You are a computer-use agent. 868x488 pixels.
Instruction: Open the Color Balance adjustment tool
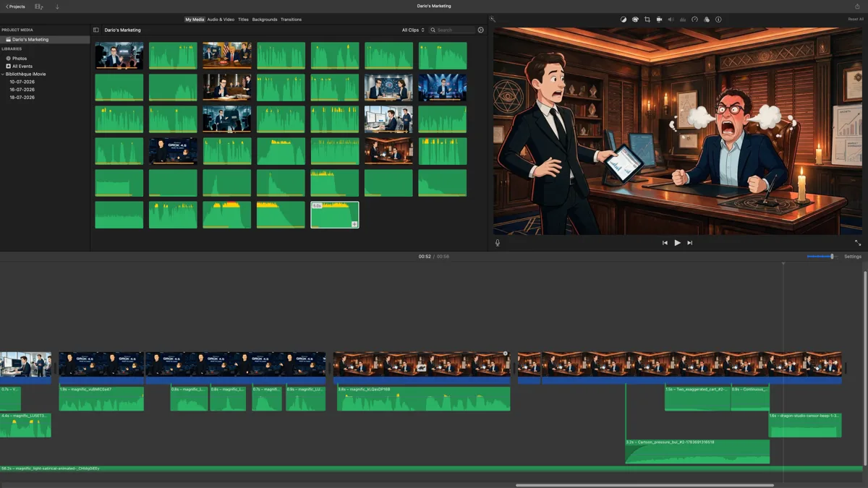624,20
